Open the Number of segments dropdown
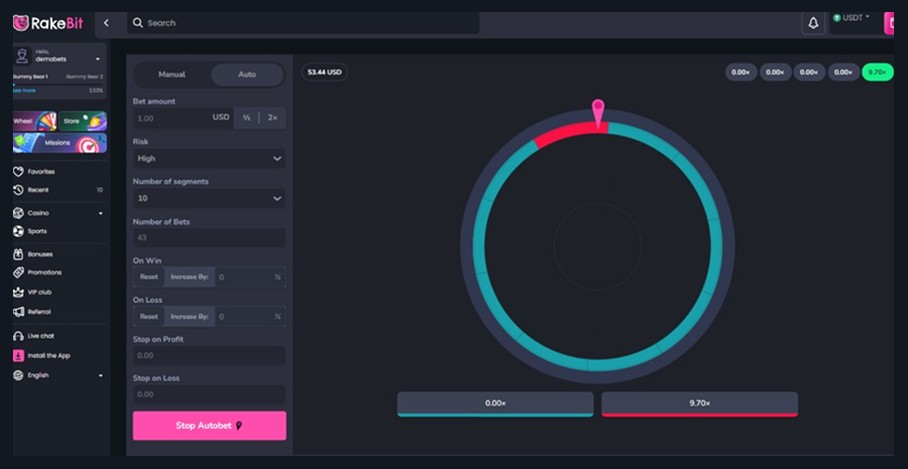The width and height of the screenshot is (908, 469). tap(209, 198)
